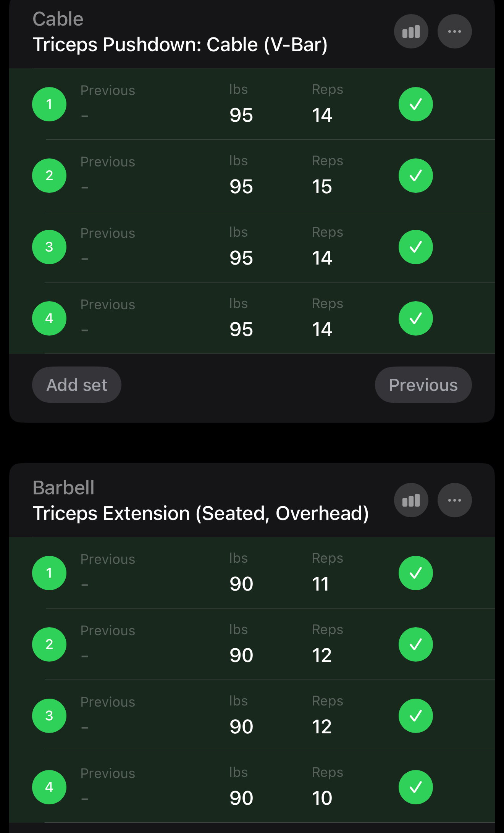
Task: Open more options for Triceps Pushdown
Action: pos(454,31)
